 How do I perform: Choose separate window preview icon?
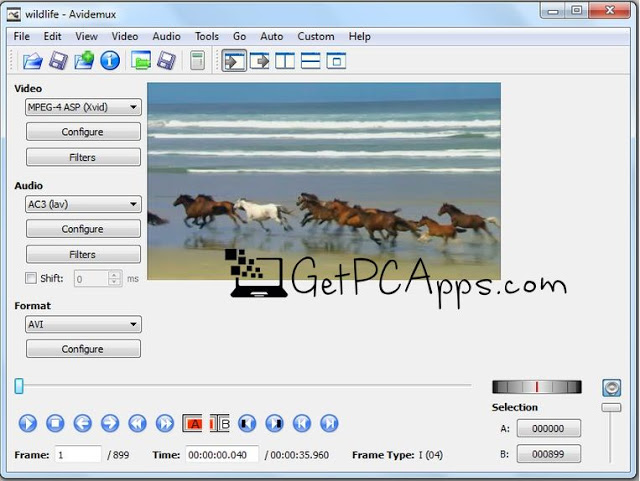click(336, 61)
